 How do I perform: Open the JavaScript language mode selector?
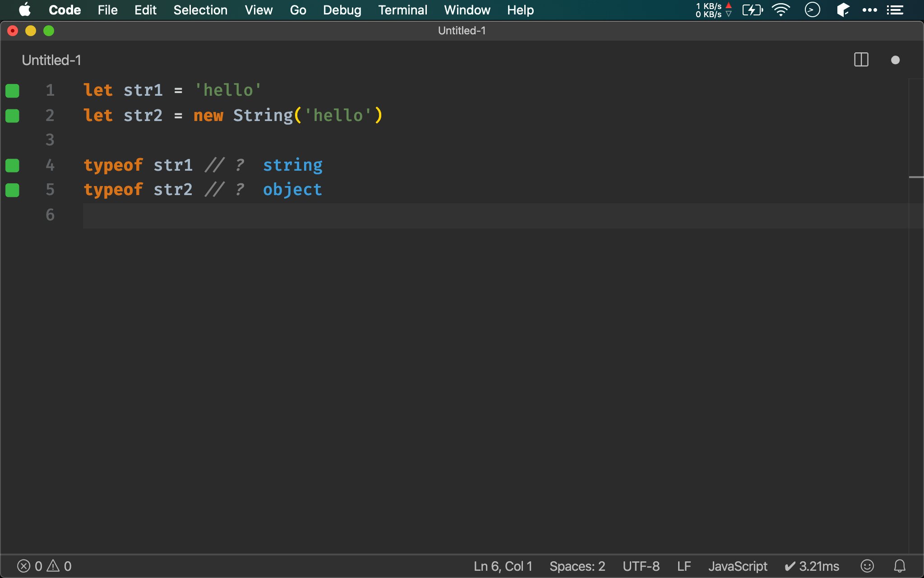pyautogui.click(x=737, y=566)
